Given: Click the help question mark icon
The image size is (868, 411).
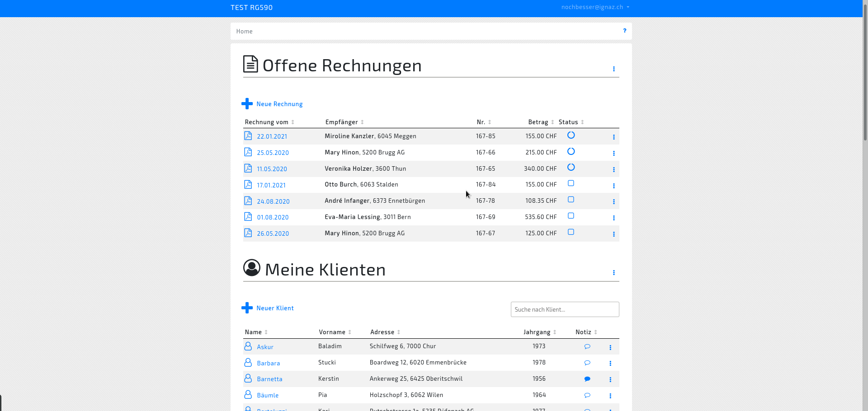Looking at the screenshot, I should click(x=624, y=31).
